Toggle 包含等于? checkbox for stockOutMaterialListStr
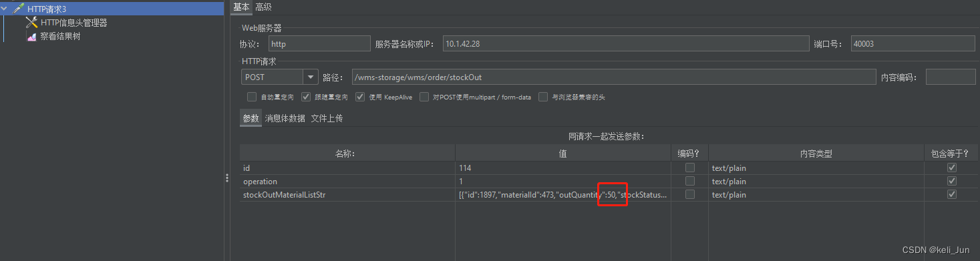The image size is (980, 261). pyautogui.click(x=952, y=194)
